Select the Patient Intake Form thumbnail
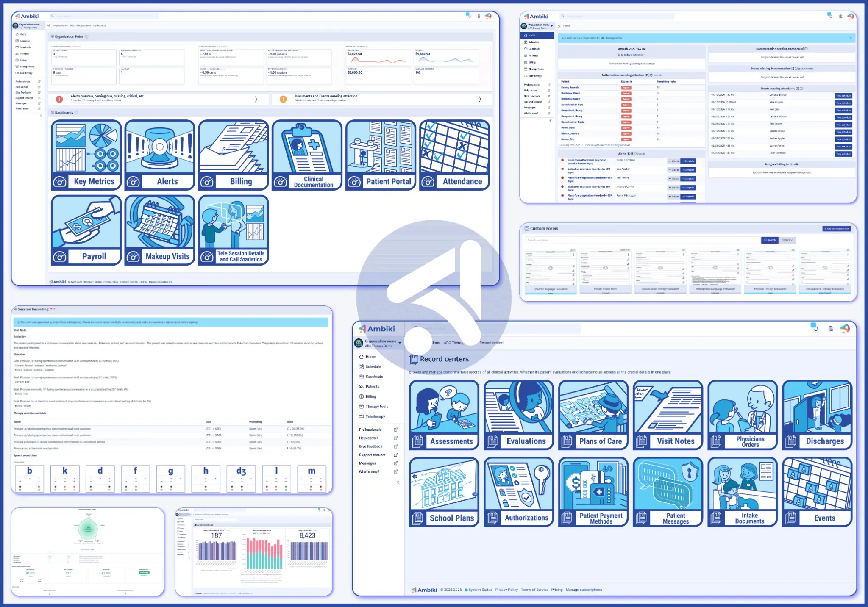Viewport: 868px width, 607px height. click(x=605, y=272)
